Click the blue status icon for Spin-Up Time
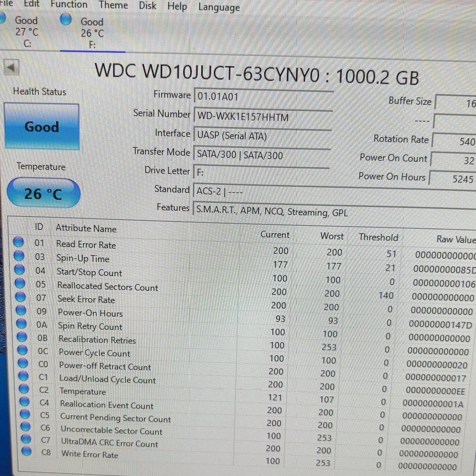The width and height of the screenshot is (476, 476). point(19,256)
